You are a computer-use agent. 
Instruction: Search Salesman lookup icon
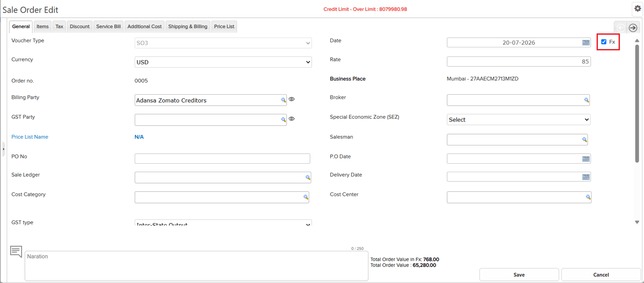coord(585,140)
